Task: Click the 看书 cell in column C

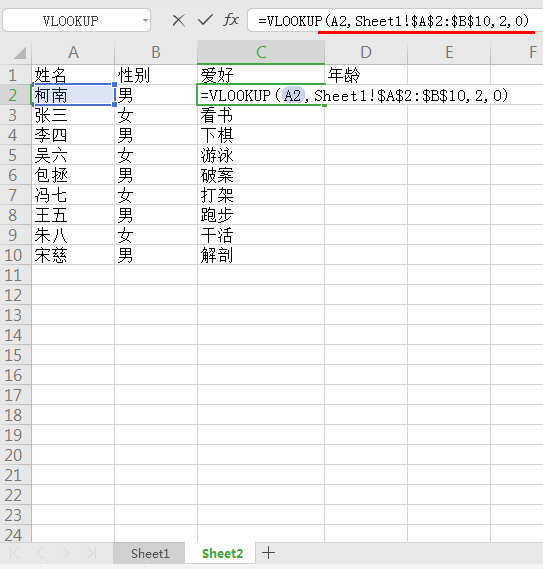Action: pos(261,115)
